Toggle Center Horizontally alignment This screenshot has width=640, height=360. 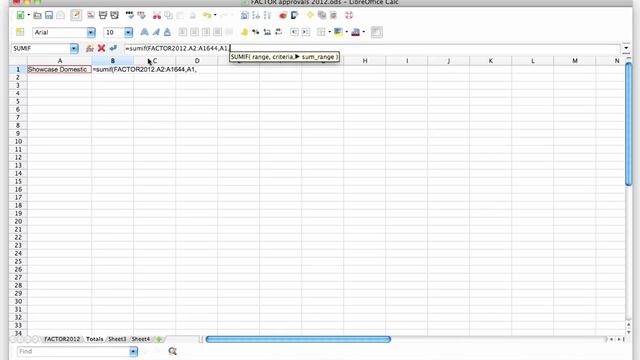194,32
